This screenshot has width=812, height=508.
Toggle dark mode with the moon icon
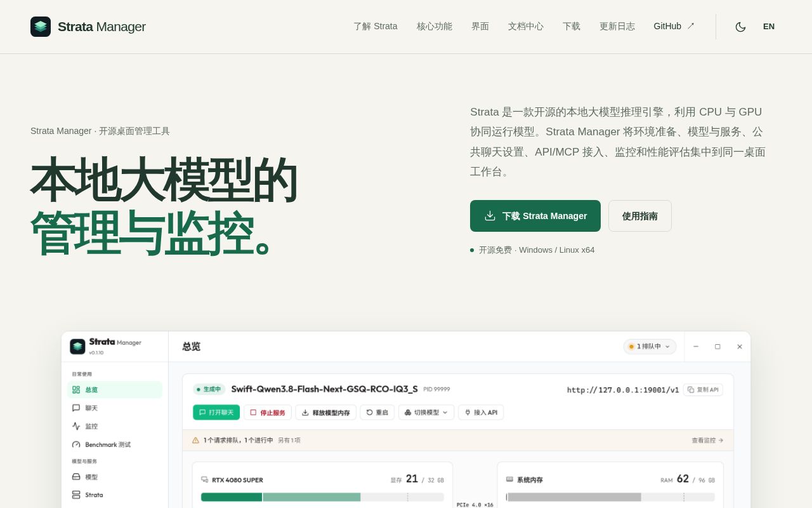740,27
